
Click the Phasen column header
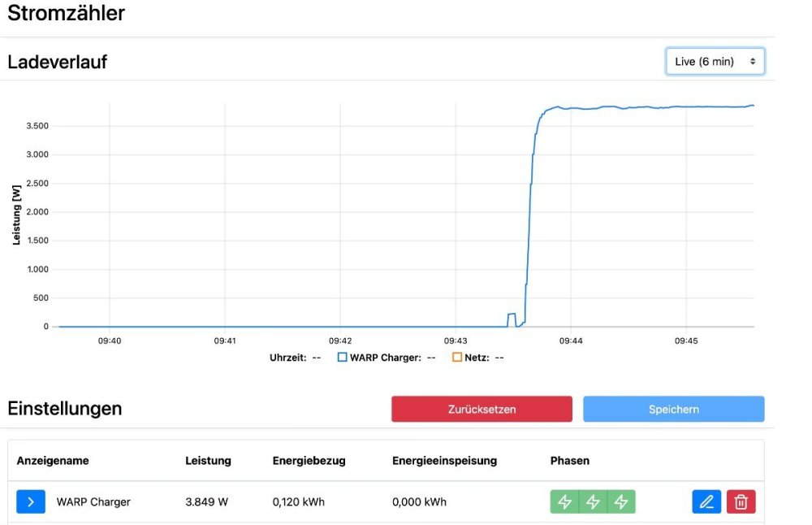click(x=570, y=461)
